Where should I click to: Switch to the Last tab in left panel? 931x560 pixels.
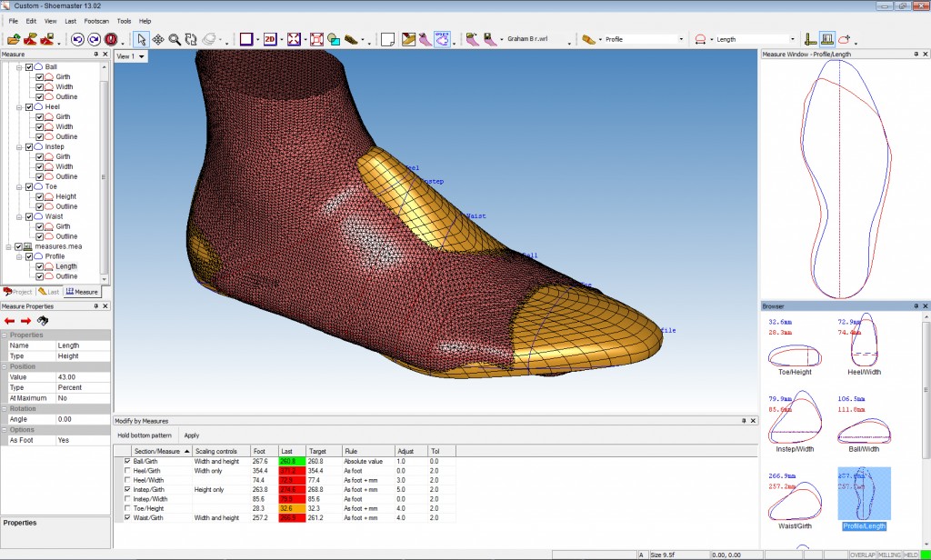point(49,292)
